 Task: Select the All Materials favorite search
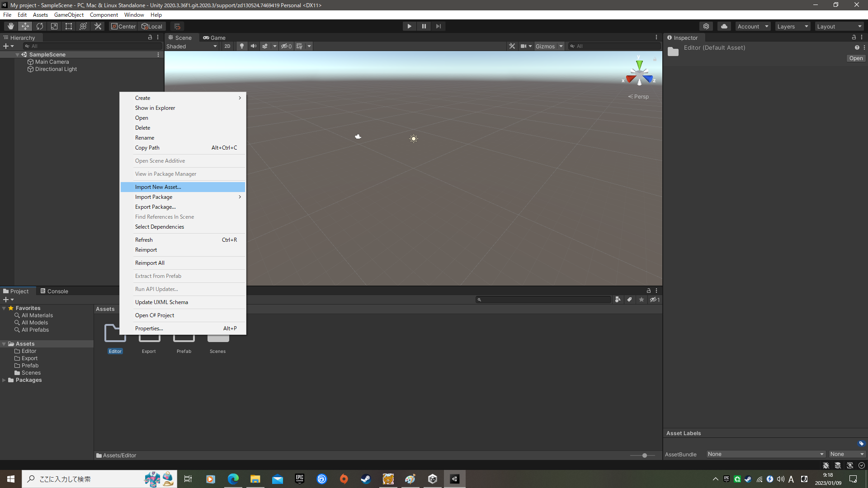click(37, 315)
